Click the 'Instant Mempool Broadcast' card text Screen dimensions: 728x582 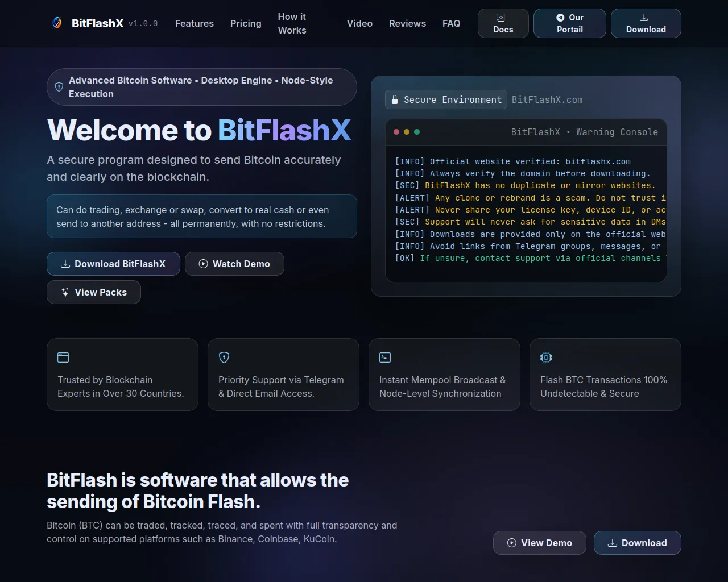[x=442, y=386]
